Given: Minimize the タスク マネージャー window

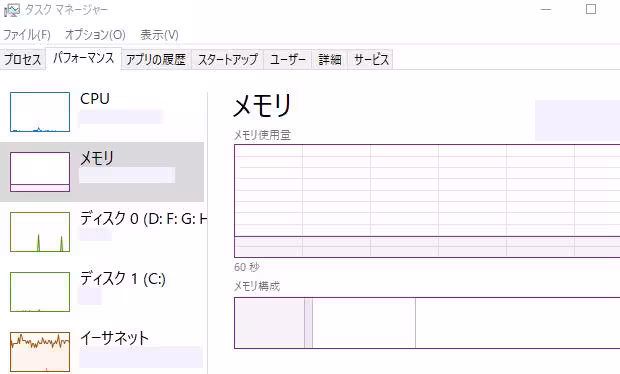Looking at the screenshot, I should tap(546, 9).
